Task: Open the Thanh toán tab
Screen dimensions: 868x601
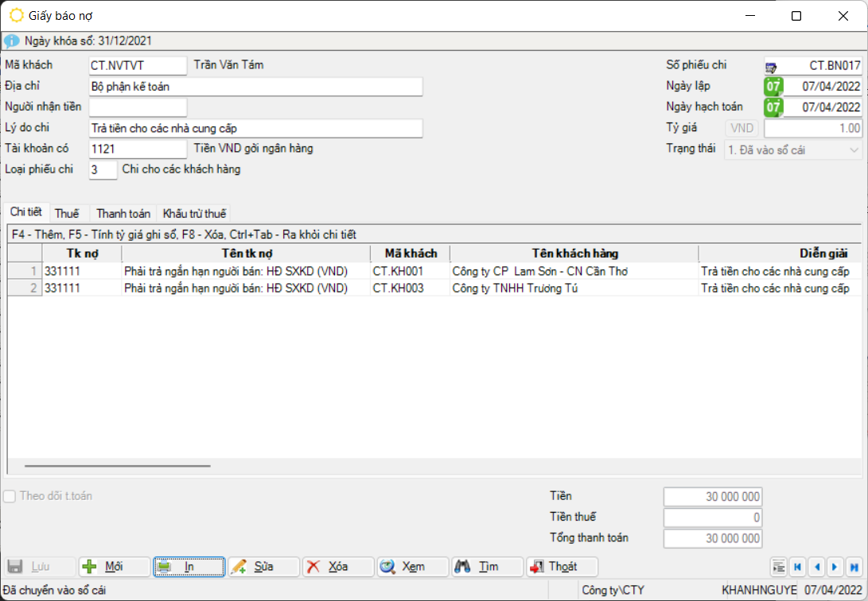Action: coord(123,213)
